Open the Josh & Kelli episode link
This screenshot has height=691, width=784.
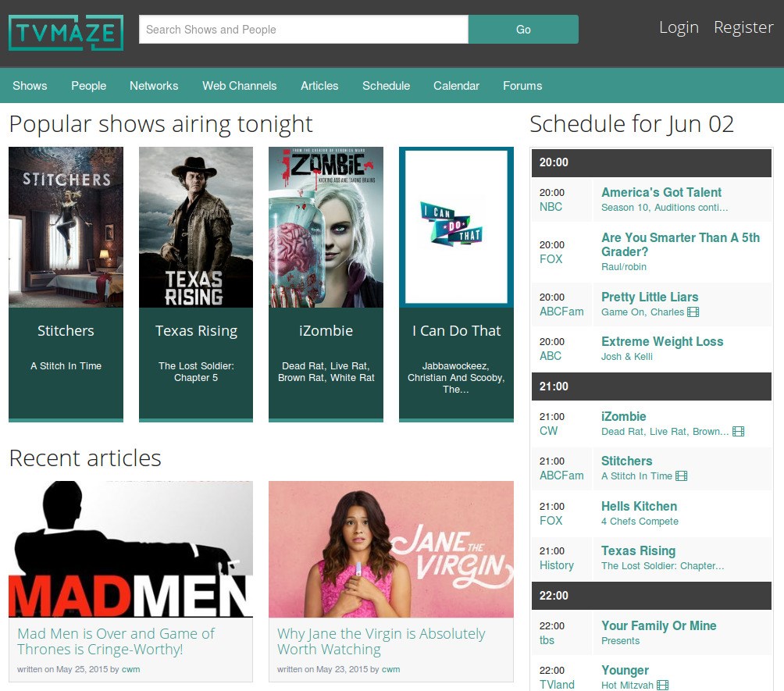click(x=627, y=357)
